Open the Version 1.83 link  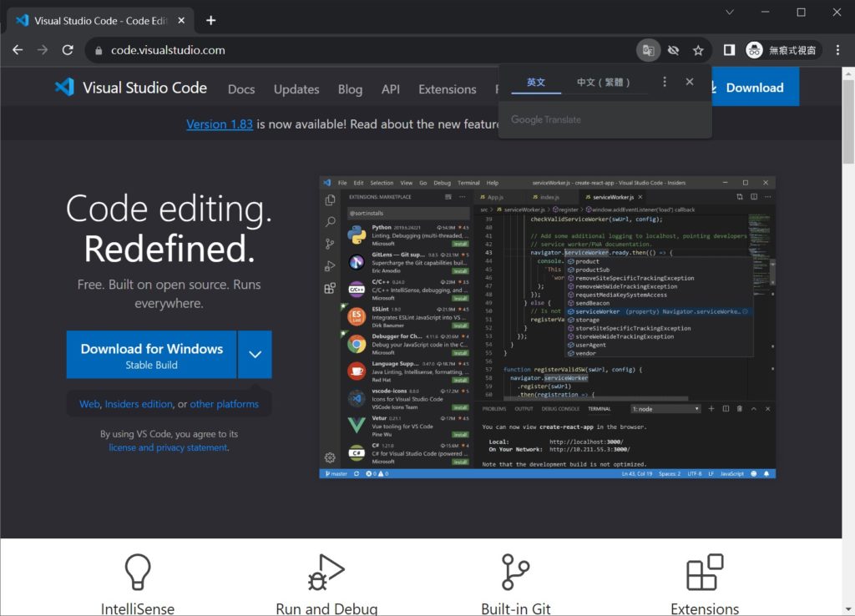220,124
